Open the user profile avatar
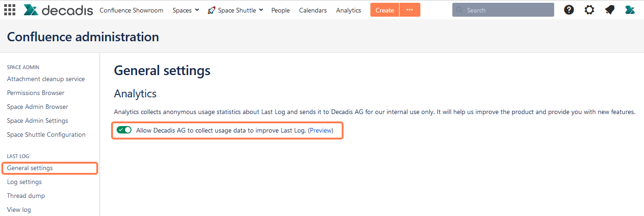Image resolution: width=644 pixels, height=216 pixels. (x=630, y=10)
